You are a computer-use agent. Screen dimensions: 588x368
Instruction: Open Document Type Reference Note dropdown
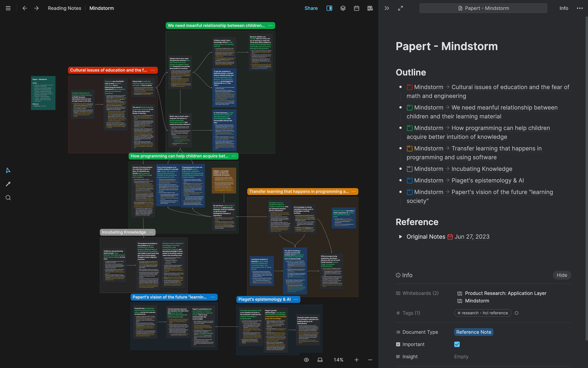pos(473,332)
